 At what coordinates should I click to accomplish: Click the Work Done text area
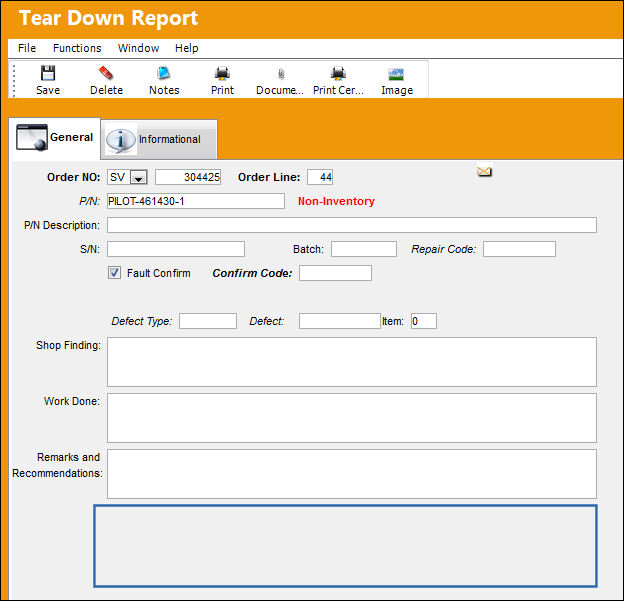point(352,418)
